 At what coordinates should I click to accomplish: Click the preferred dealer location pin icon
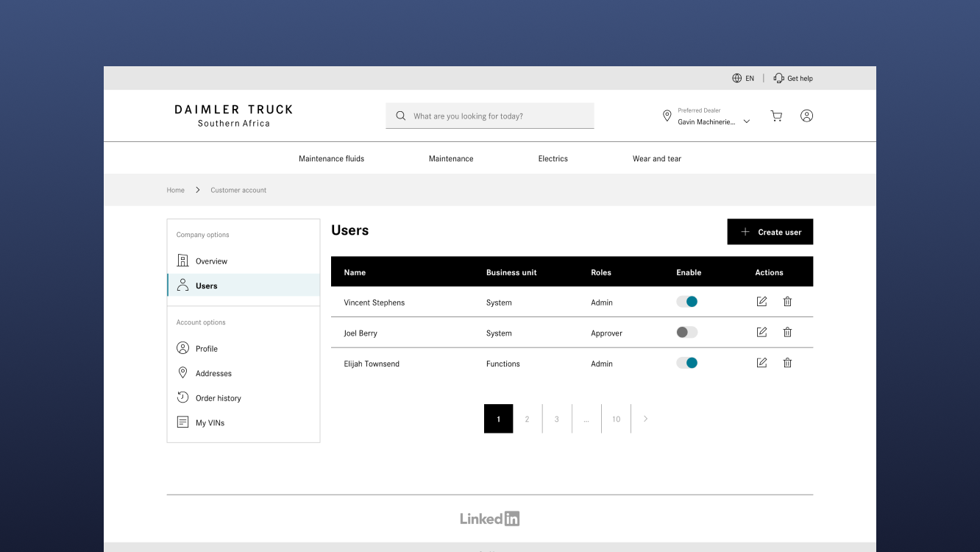[667, 116]
